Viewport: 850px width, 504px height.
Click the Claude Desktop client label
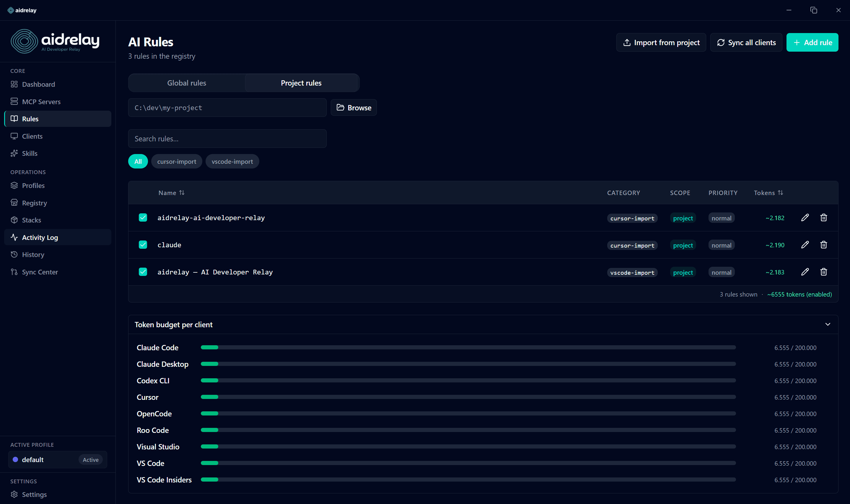point(162,364)
